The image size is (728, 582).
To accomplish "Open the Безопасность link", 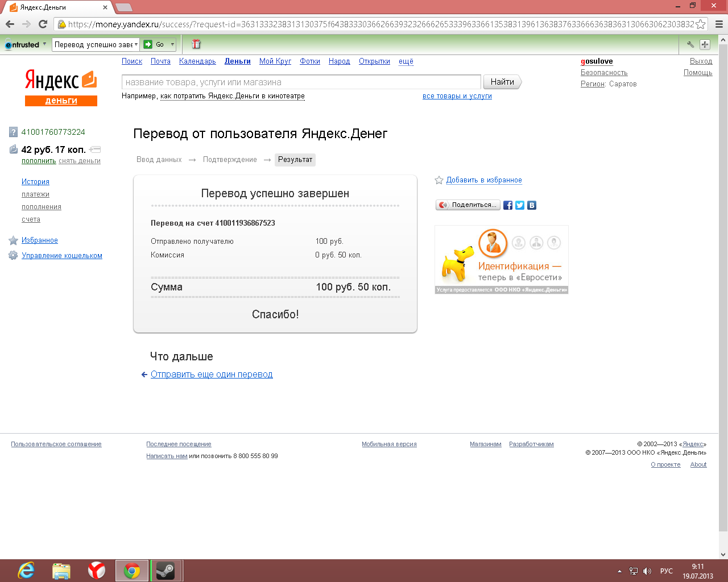I will point(604,73).
